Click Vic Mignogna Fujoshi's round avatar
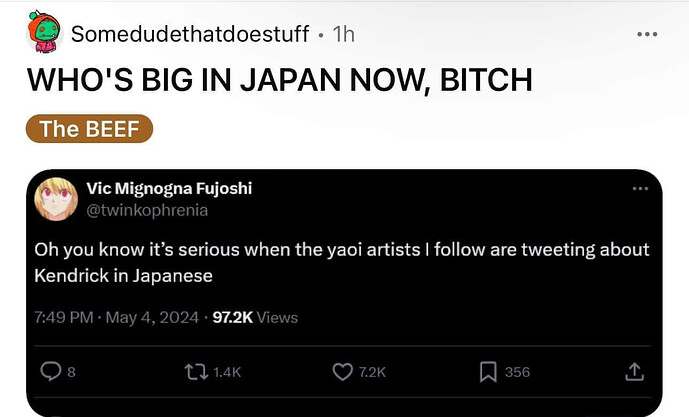The width and height of the screenshot is (689, 417). (55, 199)
